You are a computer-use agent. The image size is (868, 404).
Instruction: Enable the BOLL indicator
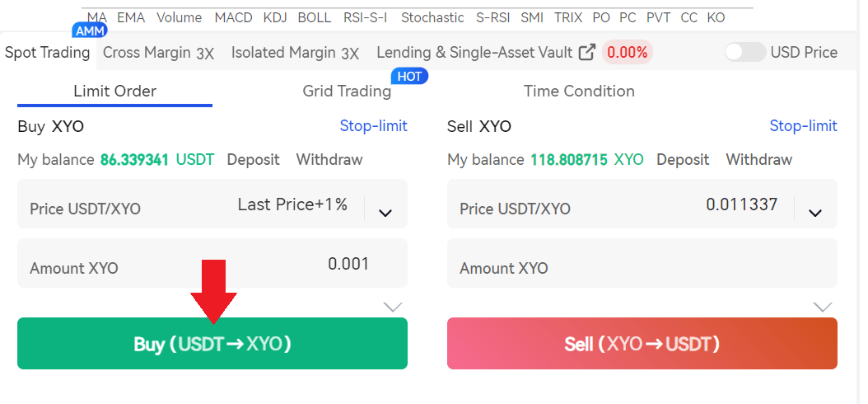314,17
